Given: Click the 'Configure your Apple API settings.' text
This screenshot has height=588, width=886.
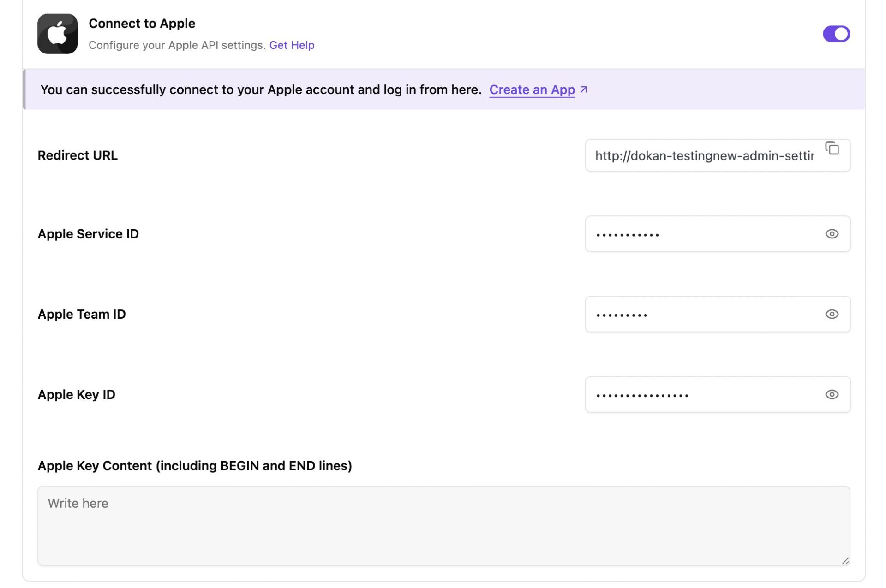Looking at the screenshot, I should tap(177, 45).
